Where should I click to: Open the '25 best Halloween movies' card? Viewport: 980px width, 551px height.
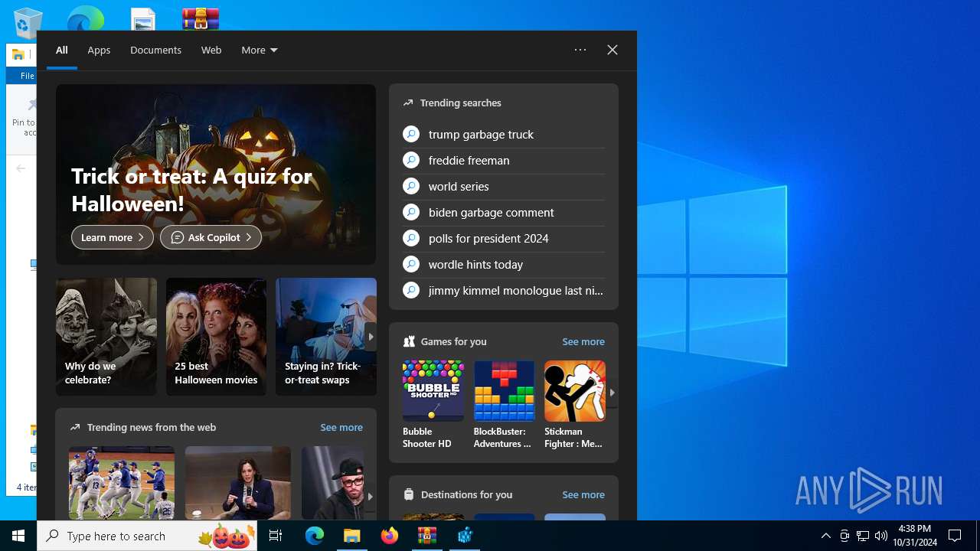[x=216, y=337]
